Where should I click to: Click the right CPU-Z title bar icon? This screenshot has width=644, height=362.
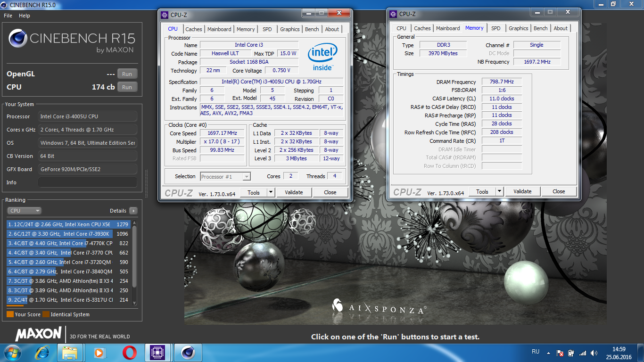pos(393,14)
